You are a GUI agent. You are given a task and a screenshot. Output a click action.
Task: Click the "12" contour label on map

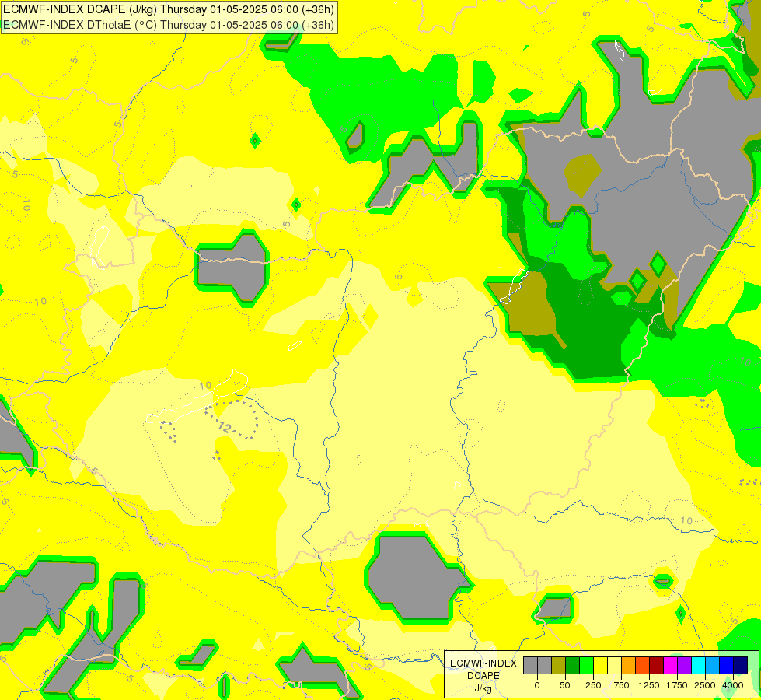pos(224,427)
